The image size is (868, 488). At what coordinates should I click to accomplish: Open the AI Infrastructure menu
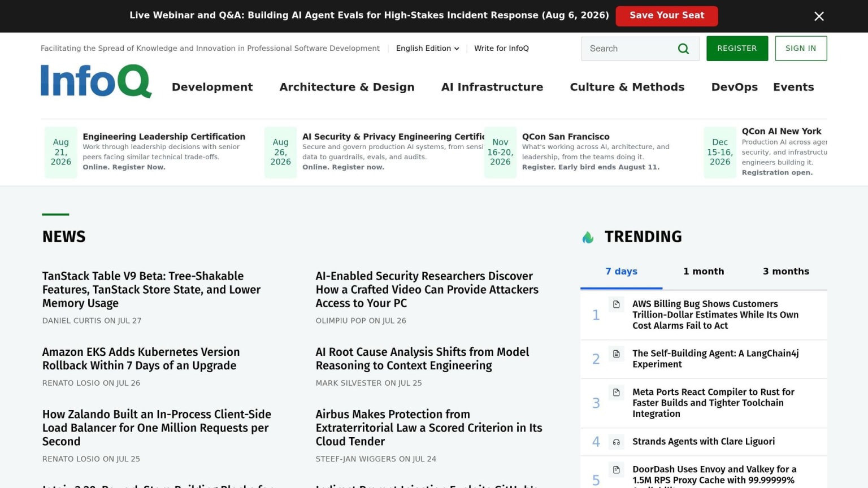point(492,87)
